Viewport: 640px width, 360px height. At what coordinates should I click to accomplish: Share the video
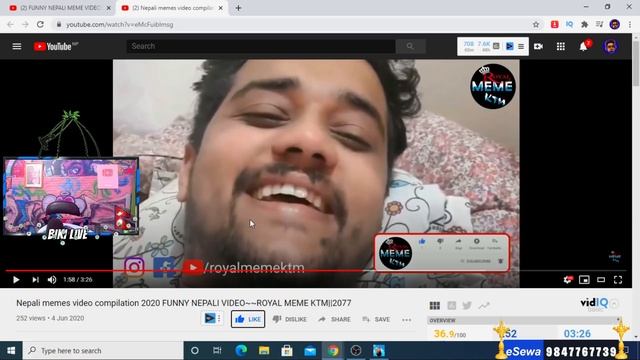(334, 319)
